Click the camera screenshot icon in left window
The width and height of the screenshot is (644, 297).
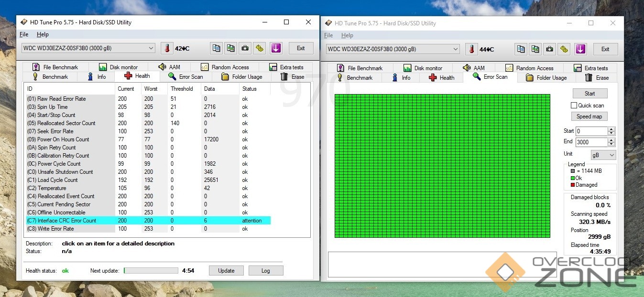(245, 48)
